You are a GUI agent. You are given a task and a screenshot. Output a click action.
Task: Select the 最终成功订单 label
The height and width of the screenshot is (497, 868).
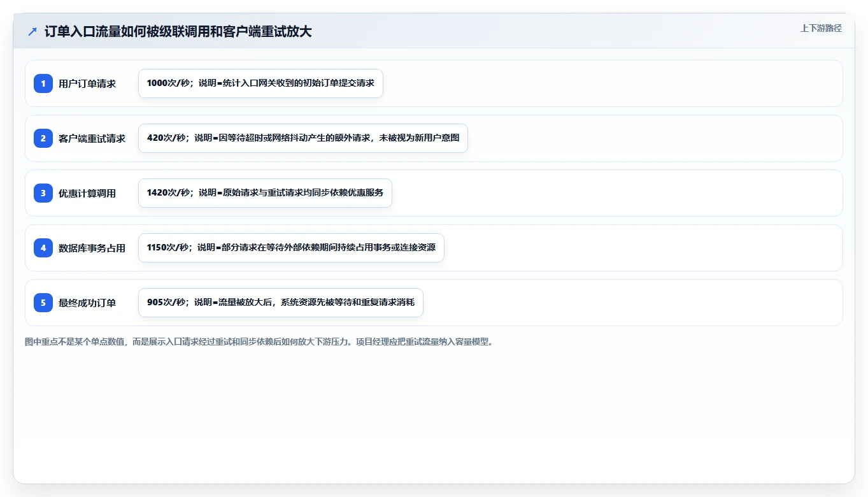point(87,303)
